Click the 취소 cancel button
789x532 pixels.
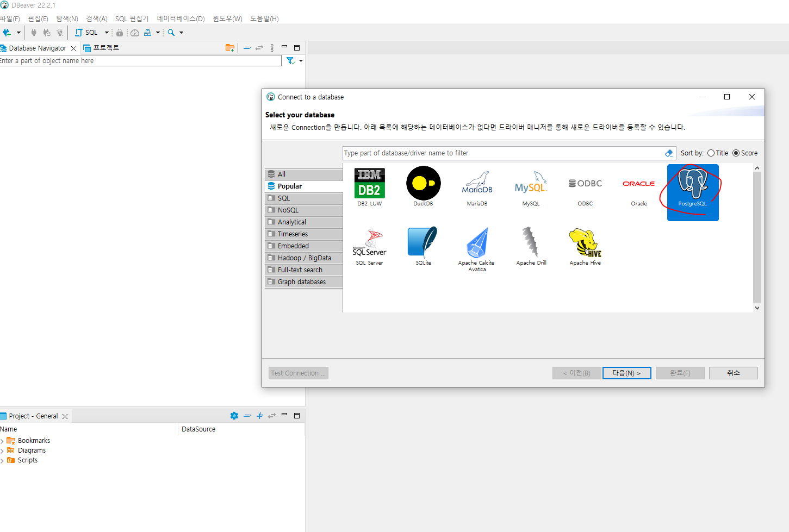pos(734,373)
